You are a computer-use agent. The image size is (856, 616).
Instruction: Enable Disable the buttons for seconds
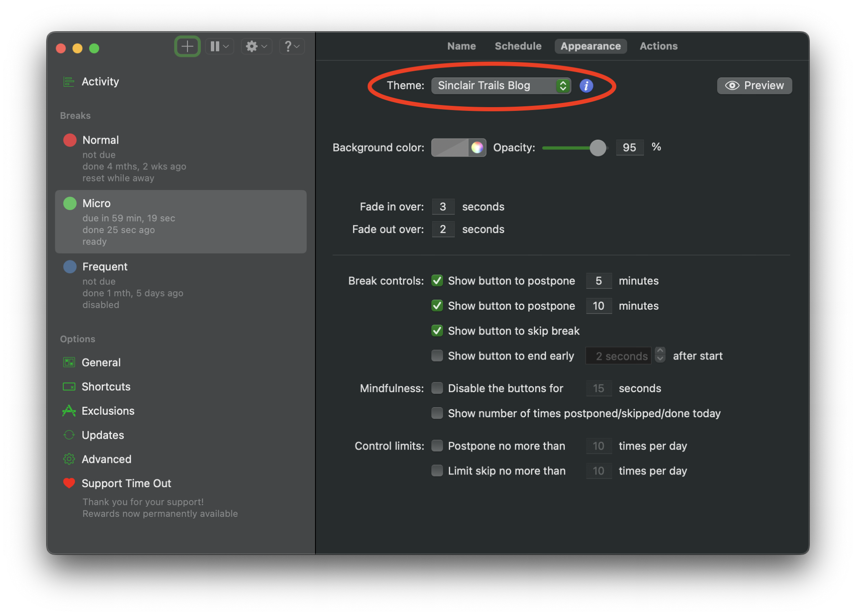pyautogui.click(x=437, y=388)
